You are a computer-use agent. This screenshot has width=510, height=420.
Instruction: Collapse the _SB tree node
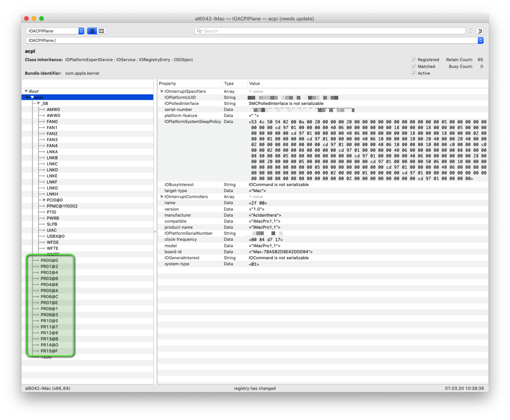pos(38,103)
